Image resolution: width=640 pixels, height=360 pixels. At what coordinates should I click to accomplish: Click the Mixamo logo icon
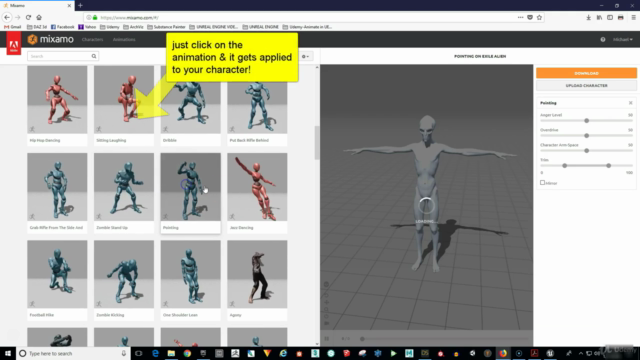tap(32, 39)
